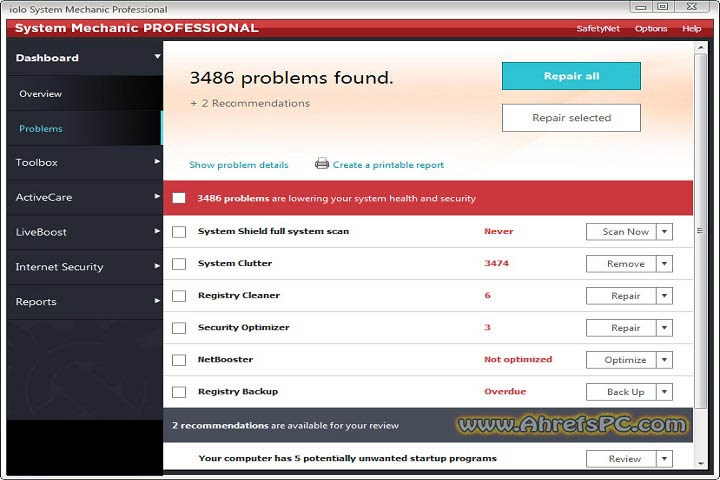Click the printer icon beside printable report
Image resolution: width=720 pixels, height=480 pixels.
322,164
